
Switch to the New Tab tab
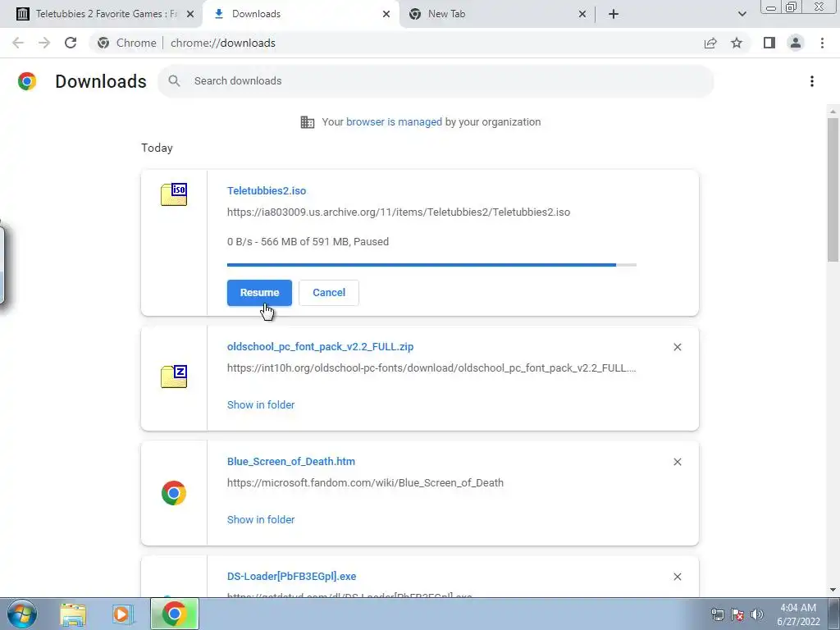pos(496,14)
